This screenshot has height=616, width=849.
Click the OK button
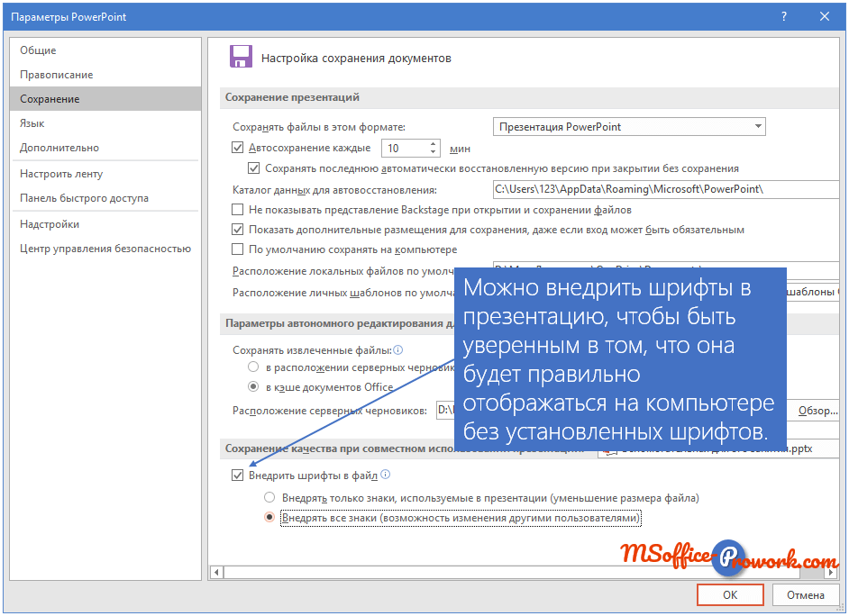click(x=730, y=595)
